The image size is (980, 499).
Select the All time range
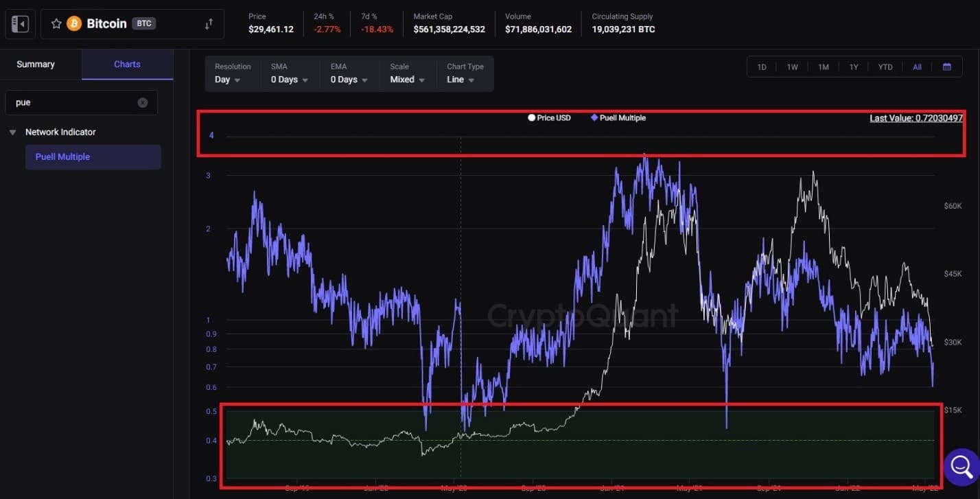tap(918, 67)
